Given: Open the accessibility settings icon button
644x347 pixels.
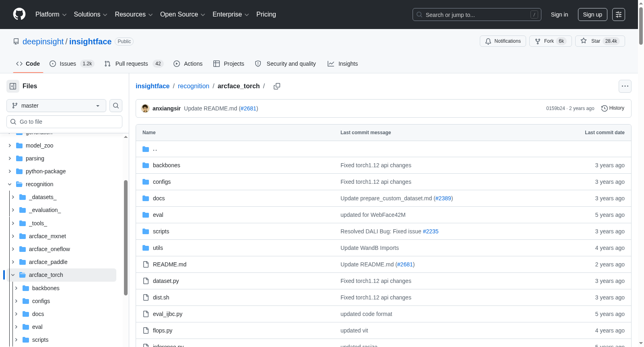Looking at the screenshot, I should [619, 15].
